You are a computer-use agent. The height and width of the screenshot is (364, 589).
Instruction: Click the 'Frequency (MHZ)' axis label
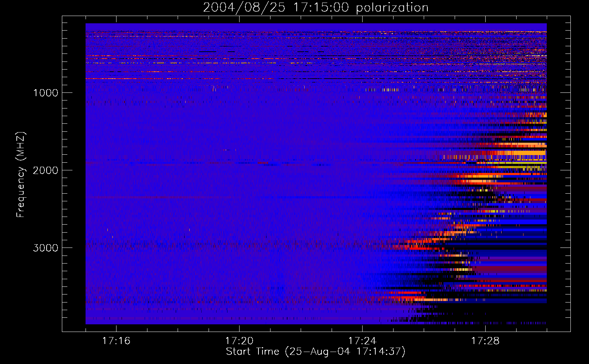21,175
